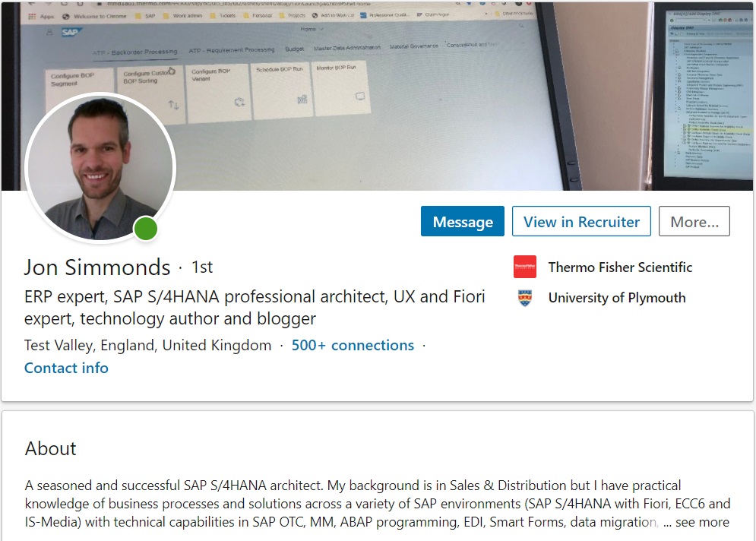Open the 500+ connections link
756x541 pixels.
point(353,345)
